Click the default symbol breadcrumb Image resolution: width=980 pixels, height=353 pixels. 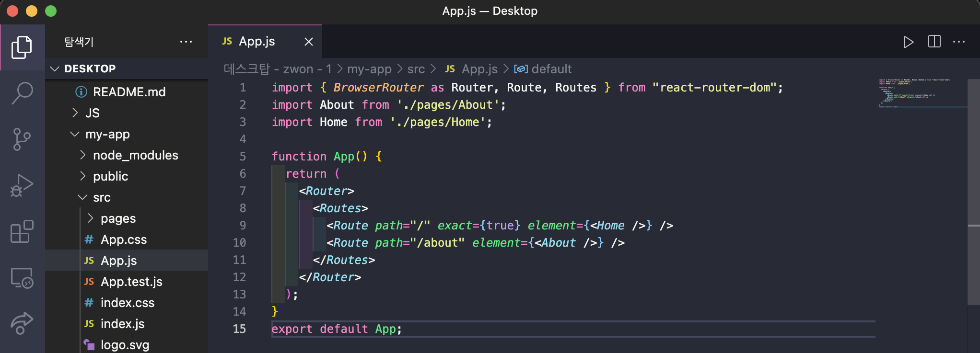pyautogui.click(x=543, y=69)
